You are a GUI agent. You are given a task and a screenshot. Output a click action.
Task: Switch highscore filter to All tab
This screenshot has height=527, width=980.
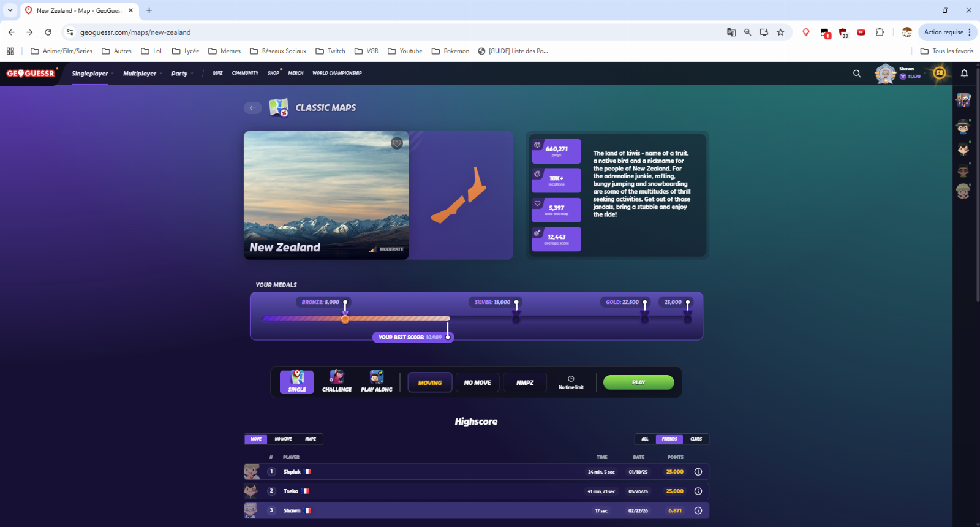point(645,439)
